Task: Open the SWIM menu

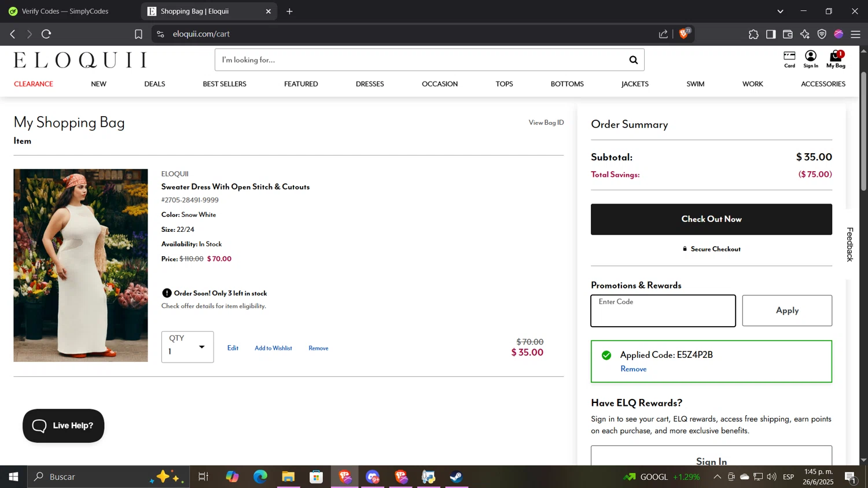Action: [x=696, y=84]
